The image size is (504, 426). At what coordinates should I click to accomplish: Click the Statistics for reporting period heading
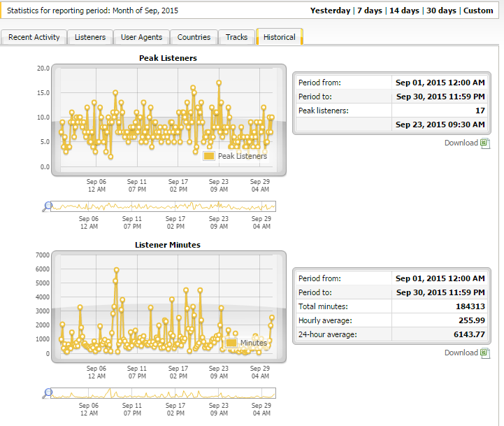click(92, 10)
